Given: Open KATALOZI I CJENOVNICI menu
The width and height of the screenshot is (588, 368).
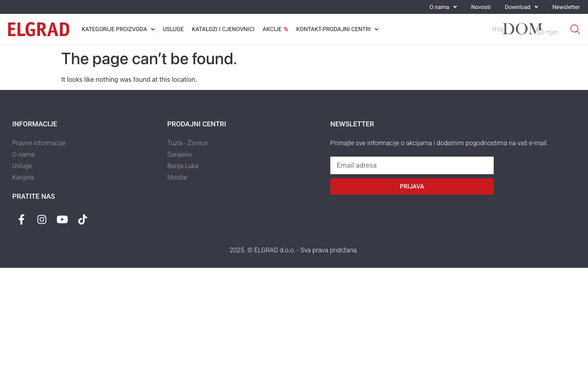Looking at the screenshot, I should click(x=223, y=29).
